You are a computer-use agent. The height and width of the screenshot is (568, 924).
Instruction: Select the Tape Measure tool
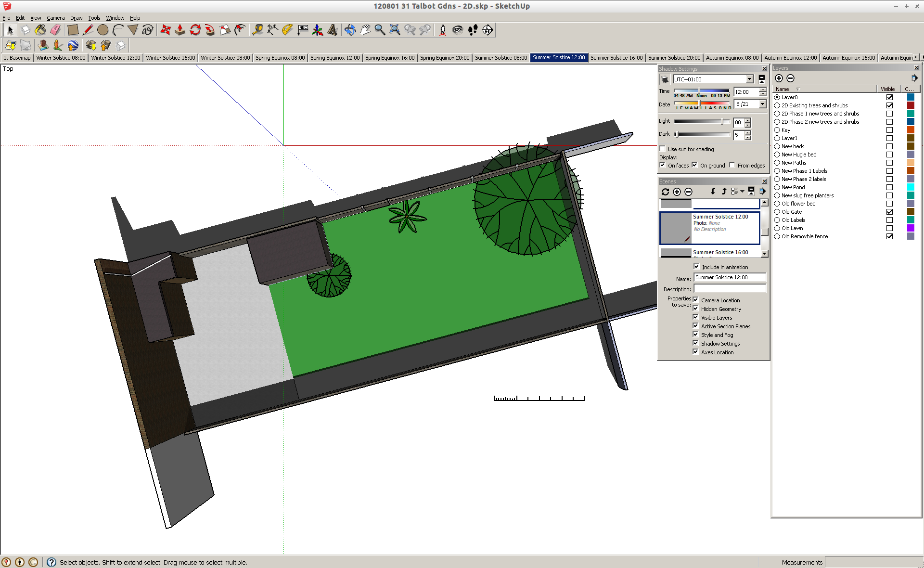257,30
